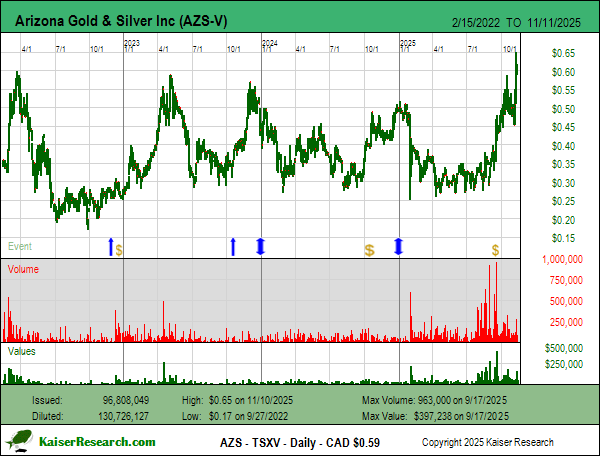Select the 2024 year label

(270, 43)
